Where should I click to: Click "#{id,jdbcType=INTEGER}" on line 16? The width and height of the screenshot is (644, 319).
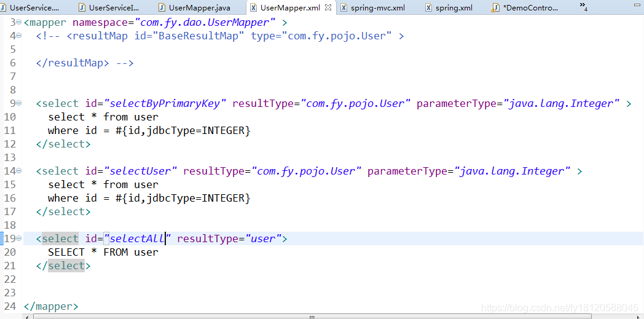[183, 198]
